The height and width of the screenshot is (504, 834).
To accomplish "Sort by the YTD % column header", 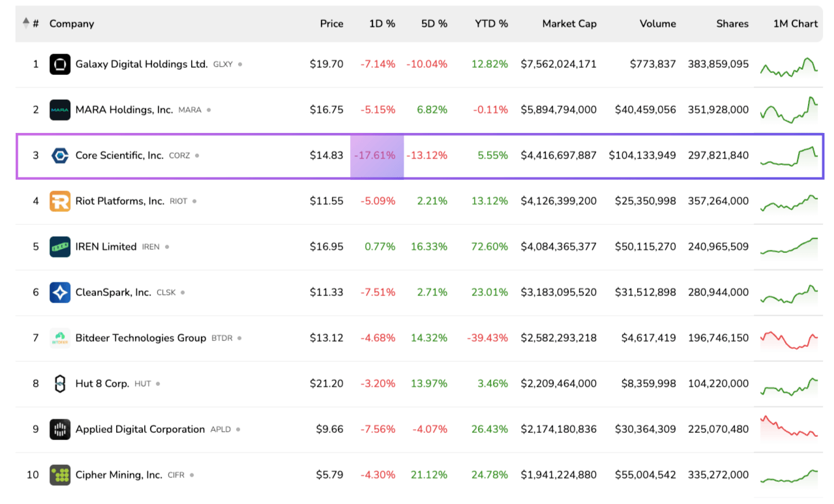I will [x=491, y=23].
